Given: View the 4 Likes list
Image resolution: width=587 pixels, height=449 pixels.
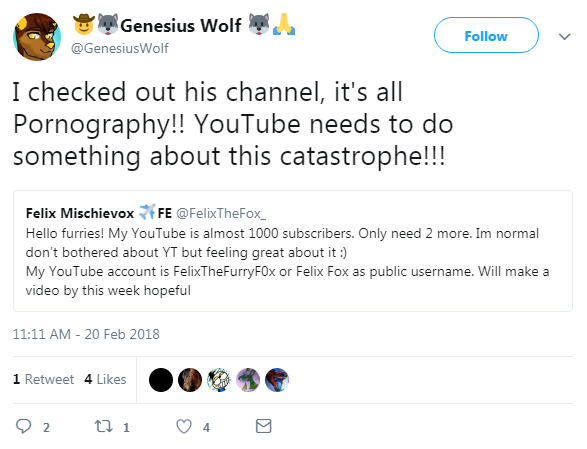Looking at the screenshot, I should 105,379.
